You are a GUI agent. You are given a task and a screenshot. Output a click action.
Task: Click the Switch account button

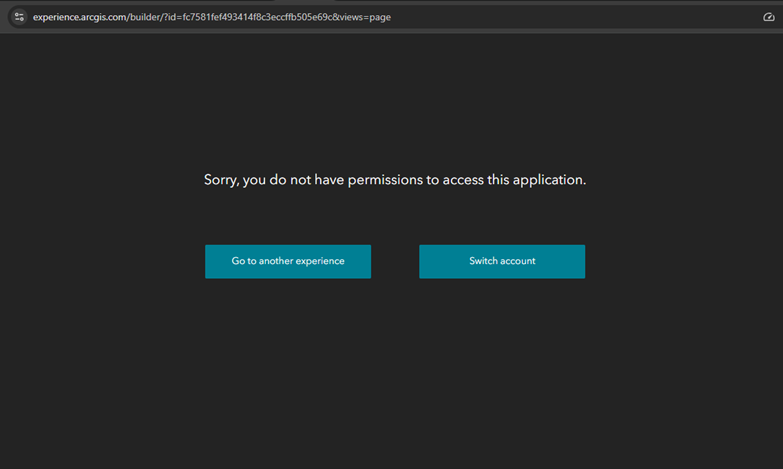(x=502, y=261)
